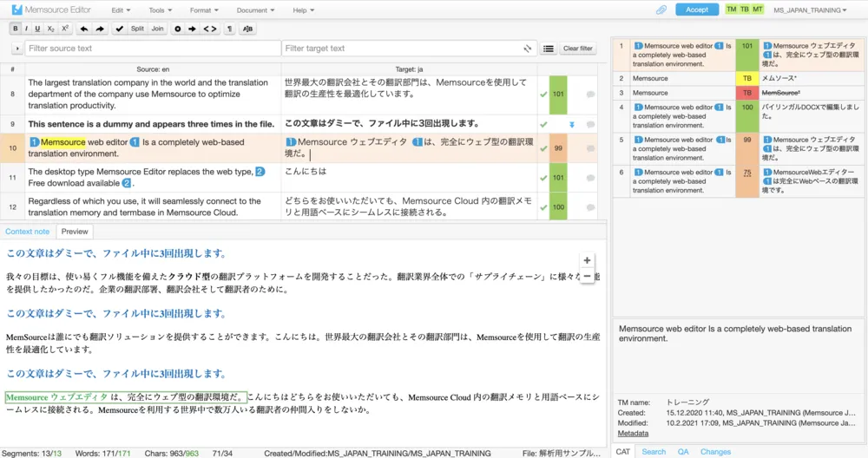Toggle confirmed checkmark on segment 10
The width and height of the screenshot is (868, 458).
point(543,148)
